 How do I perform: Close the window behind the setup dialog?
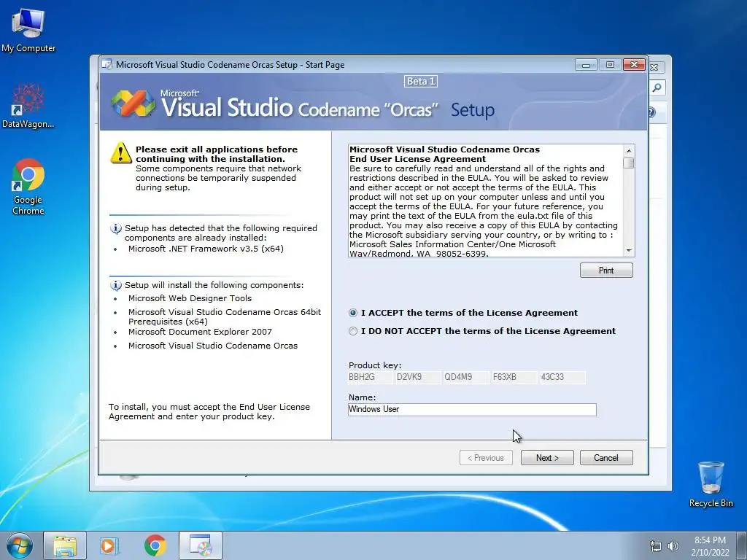pyautogui.click(x=655, y=68)
